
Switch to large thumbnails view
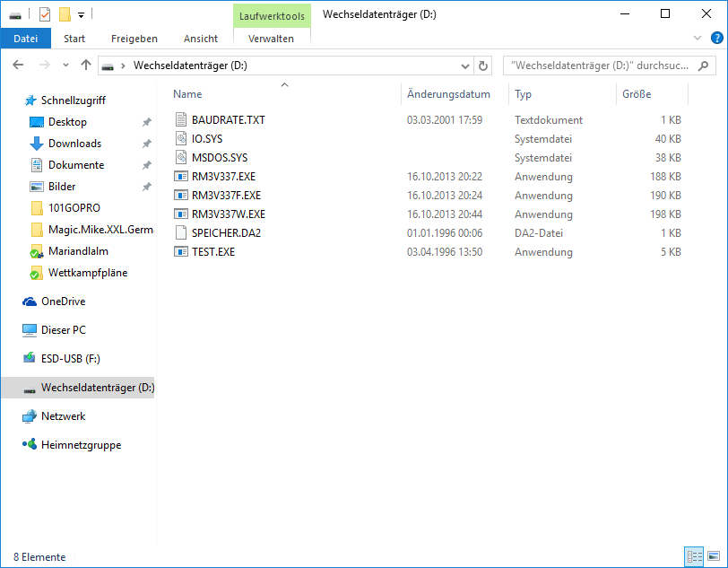(x=713, y=557)
